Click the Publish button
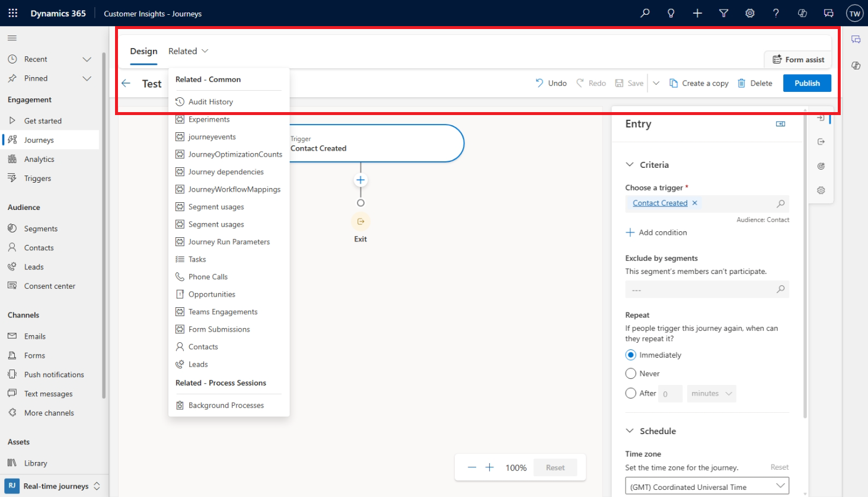The image size is (868, 497). coord(807,83)
